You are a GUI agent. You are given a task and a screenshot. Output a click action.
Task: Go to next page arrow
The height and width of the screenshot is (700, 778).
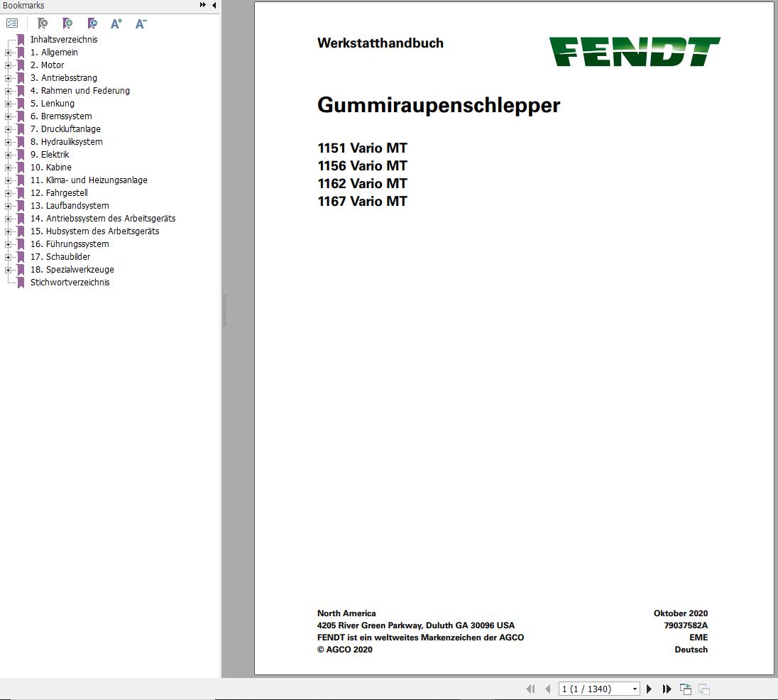pos(649,689)
